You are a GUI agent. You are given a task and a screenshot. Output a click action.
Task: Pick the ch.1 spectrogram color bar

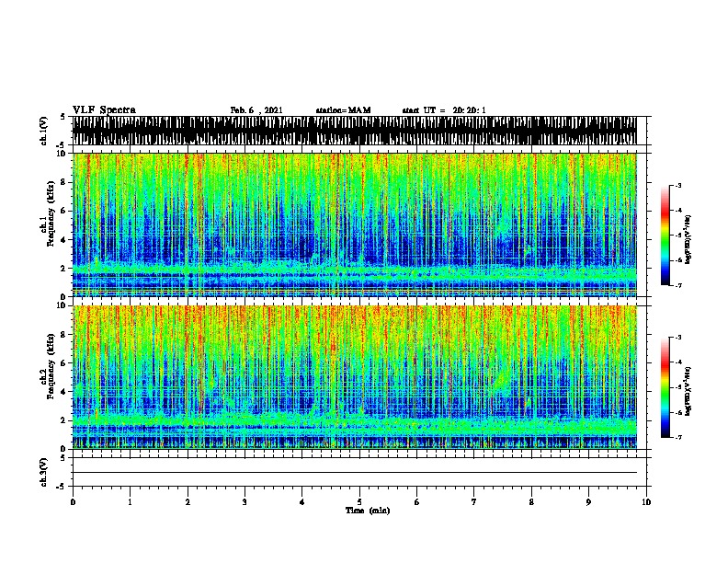[x=665, y=236]
